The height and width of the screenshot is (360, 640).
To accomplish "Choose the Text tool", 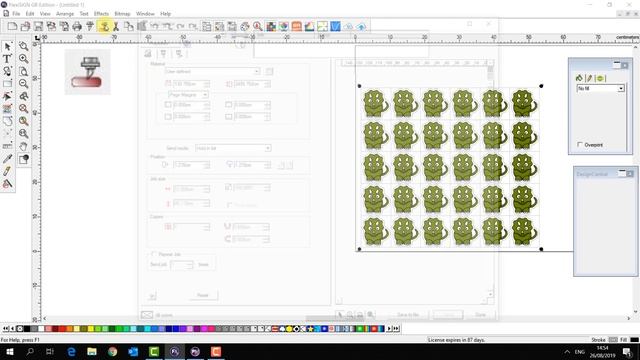I will tap(7, 59).
